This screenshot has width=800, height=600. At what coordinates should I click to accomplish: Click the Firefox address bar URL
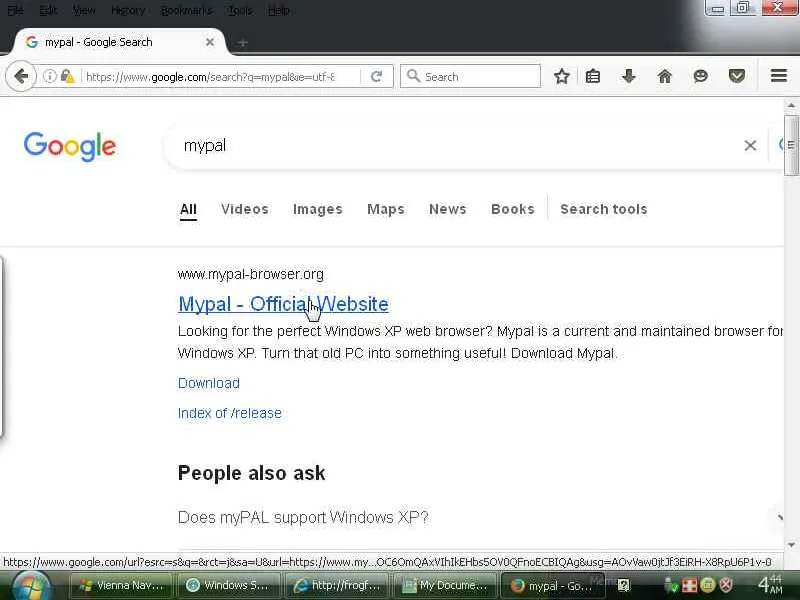click(x=210, y=77)
